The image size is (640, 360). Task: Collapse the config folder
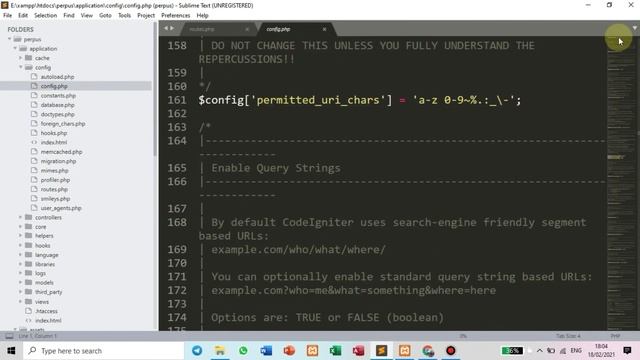pyautogui.click(x=20, y=67)
